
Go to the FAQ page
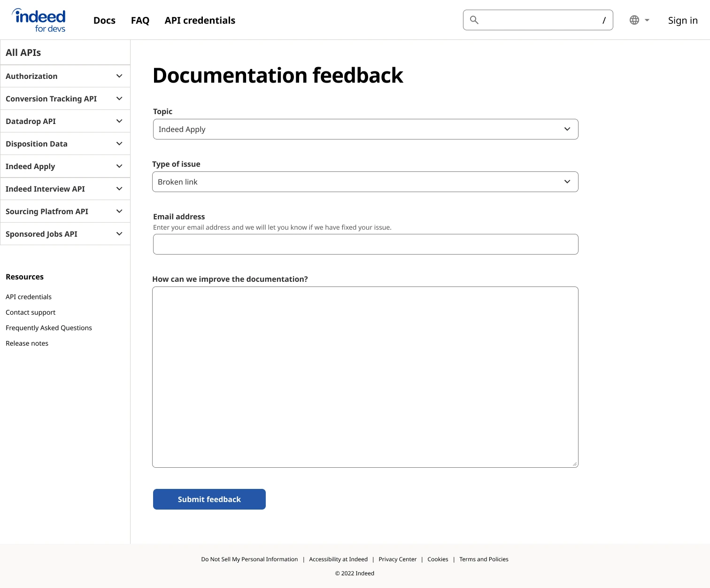[x=140, y=20]
